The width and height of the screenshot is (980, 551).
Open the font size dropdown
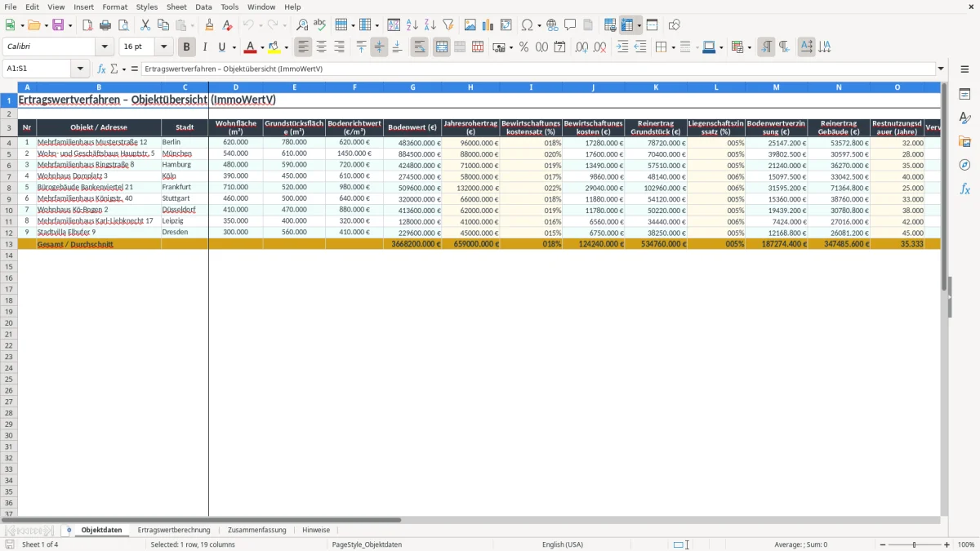pos(164,47)
